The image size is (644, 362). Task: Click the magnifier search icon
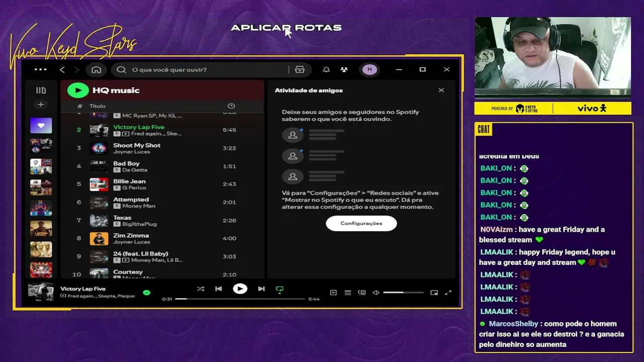(121, 70)
